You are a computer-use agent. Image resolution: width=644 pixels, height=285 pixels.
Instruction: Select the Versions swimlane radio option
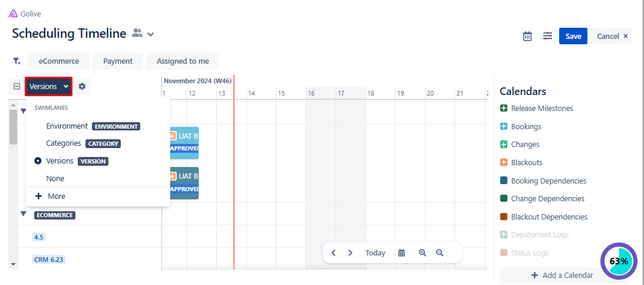tap(38, 160)
